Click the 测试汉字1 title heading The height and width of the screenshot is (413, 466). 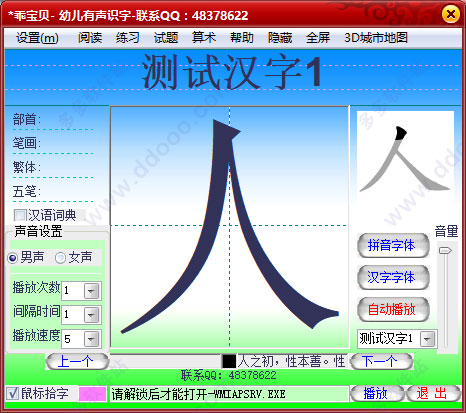tap(232, 72)
